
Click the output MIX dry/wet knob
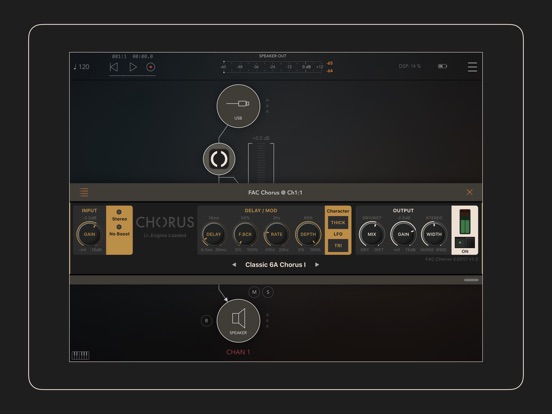pyautogui.click(x=372, y=234)
